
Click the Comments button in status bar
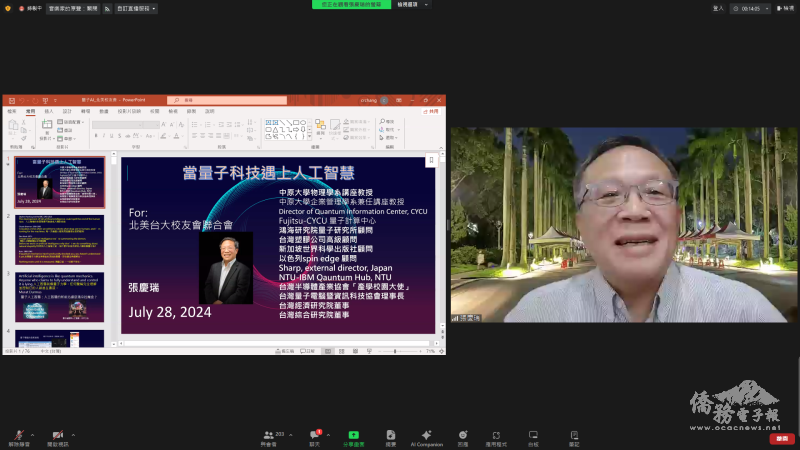click(x=308, y=351)
